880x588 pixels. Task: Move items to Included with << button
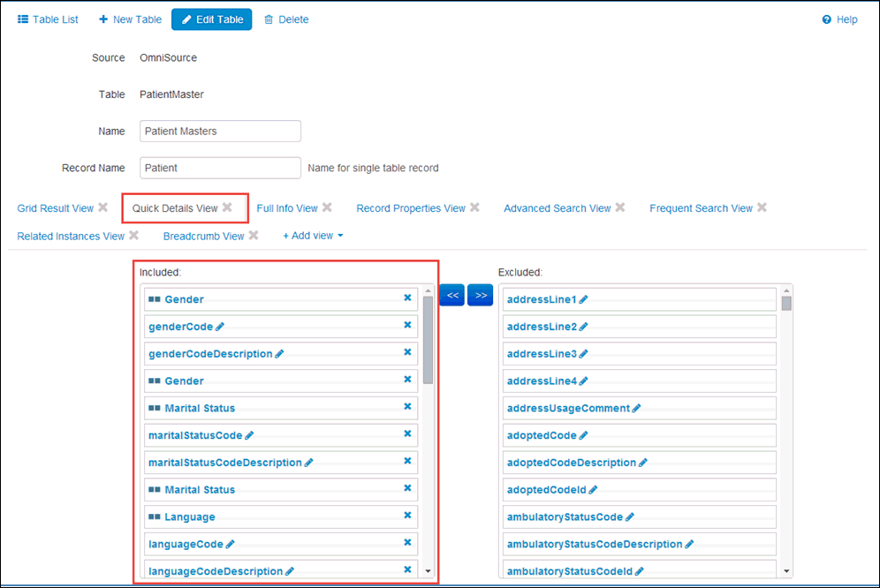(x=451, y=295)
